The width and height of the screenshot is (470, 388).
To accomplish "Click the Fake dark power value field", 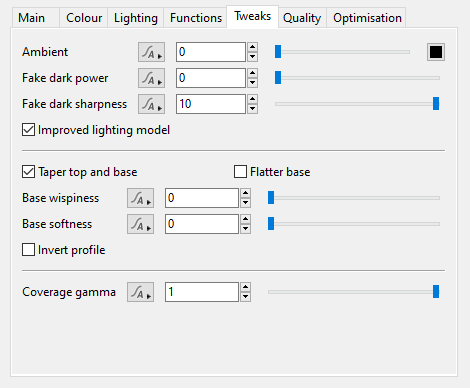I will tap(211, 78).
